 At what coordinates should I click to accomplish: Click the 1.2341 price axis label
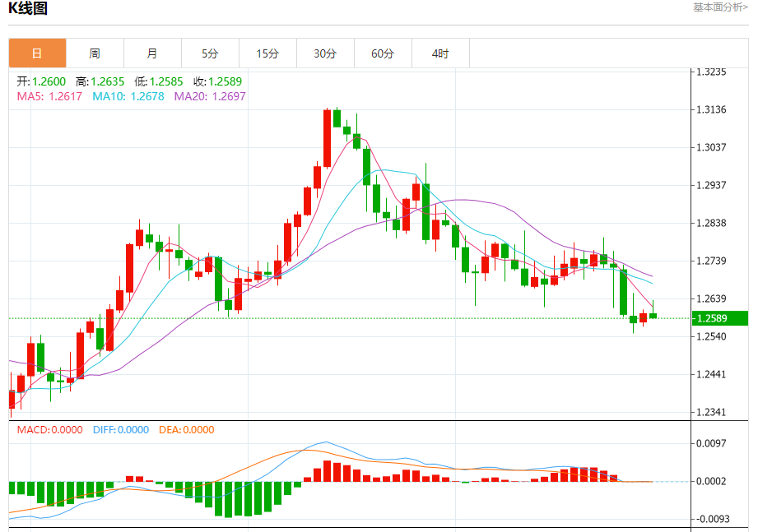click(711, 412)
